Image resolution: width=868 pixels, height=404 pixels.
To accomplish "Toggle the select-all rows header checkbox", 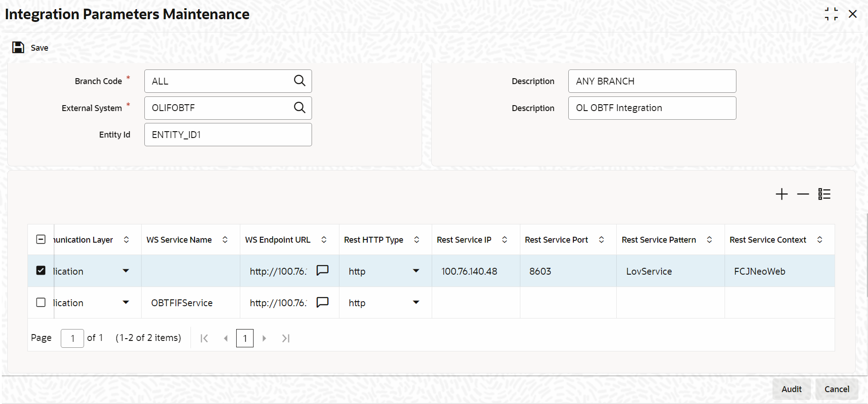I will [41, 239].
